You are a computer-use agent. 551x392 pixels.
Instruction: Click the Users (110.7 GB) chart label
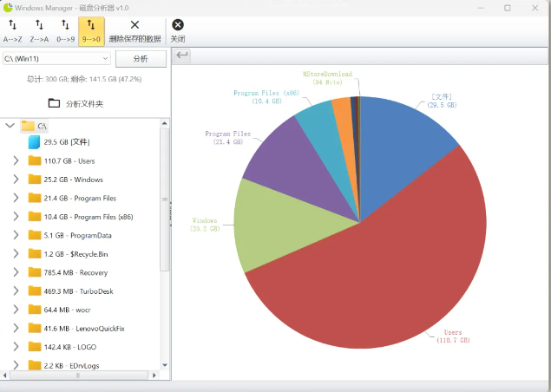(453, 336)
